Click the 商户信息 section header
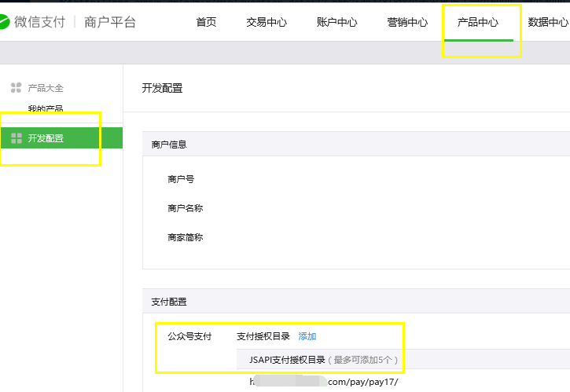 coord(169,145)
